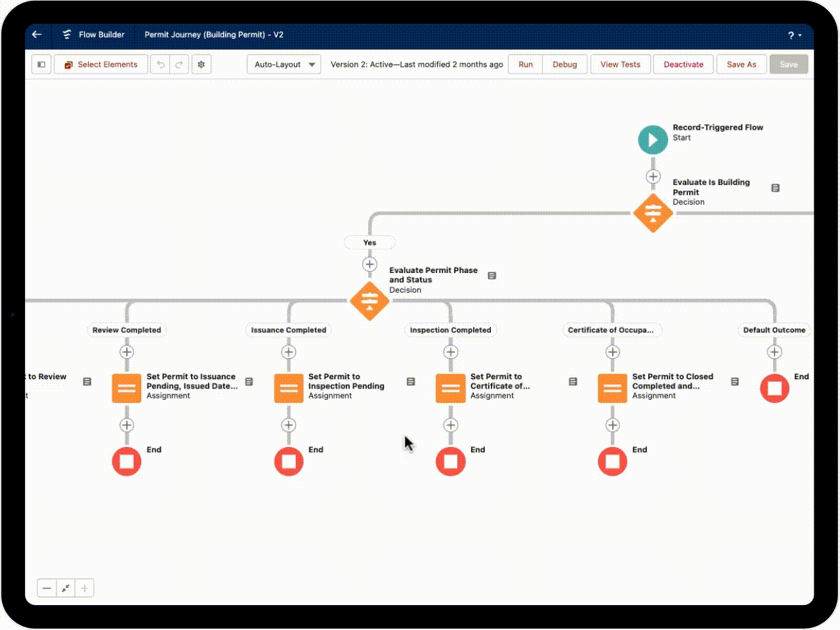Deactivate the flow version
This screenshot has width=840, height=630.
tap(683, 64)
